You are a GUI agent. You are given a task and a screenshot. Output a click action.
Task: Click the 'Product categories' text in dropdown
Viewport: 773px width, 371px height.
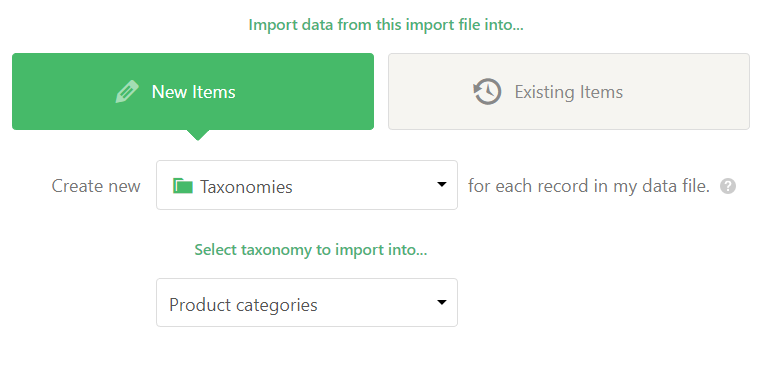tap(243, 305)
